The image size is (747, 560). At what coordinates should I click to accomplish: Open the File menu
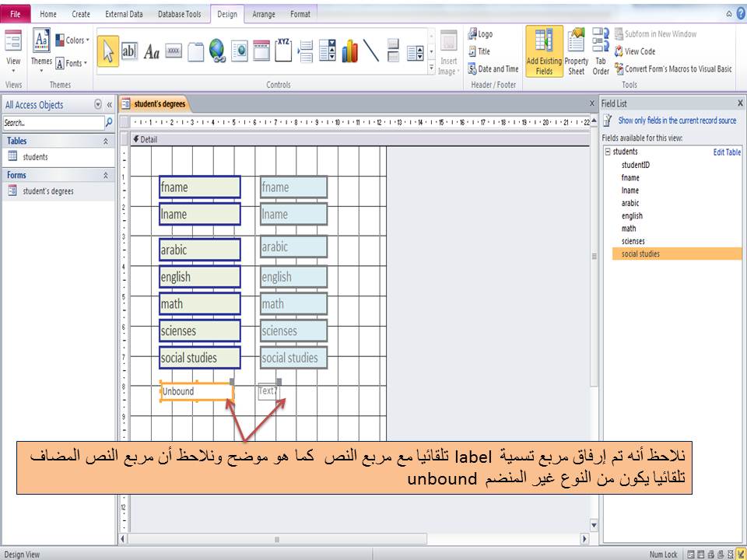tap(14, 13)
